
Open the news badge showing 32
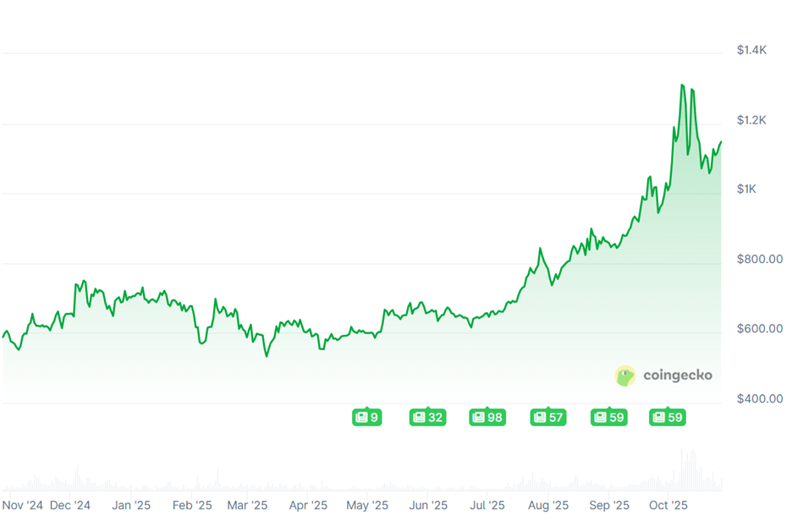pyautogui.click(x=427, y=417)
